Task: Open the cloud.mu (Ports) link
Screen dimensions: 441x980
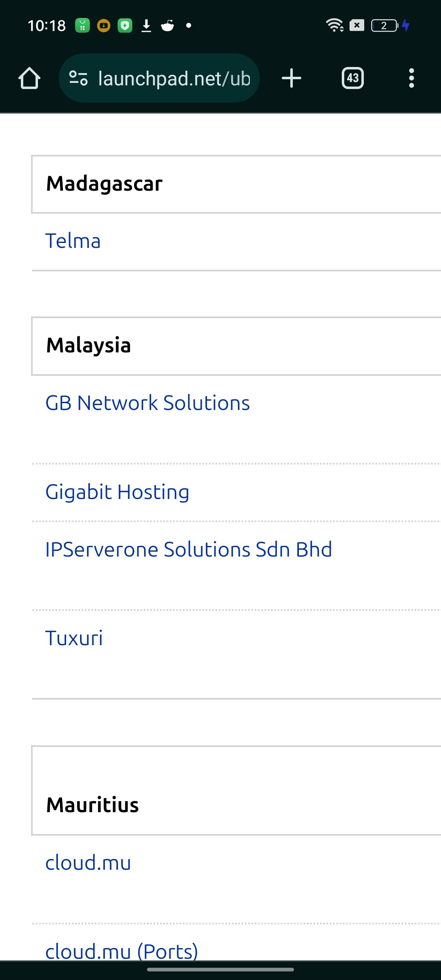Action: 121,951
